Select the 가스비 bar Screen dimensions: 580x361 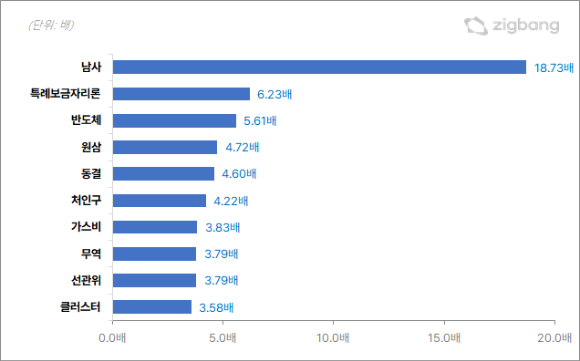click(155, 227)
